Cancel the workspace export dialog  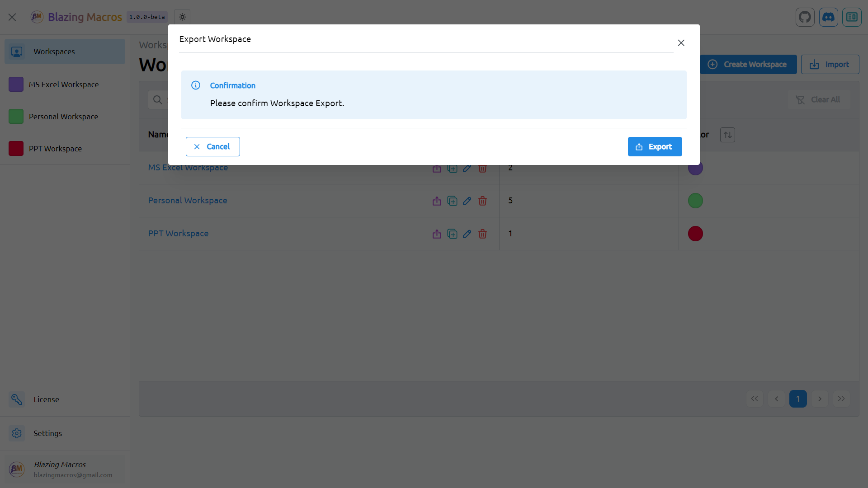coord(212,146)
